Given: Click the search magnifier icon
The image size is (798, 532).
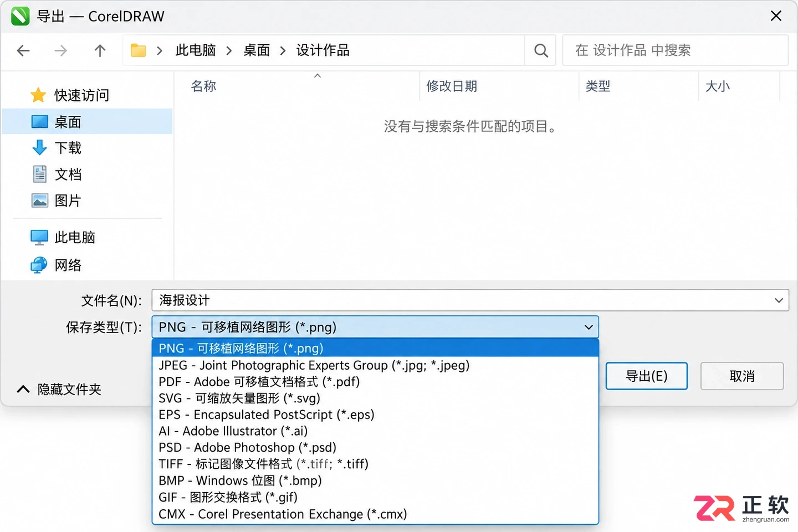Looking at the screenshot, I should pyautogui.click(x=541, y=50).
